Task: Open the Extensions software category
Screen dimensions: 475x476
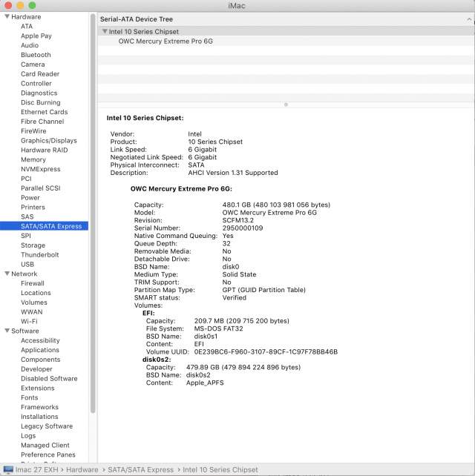Action: click(x=37, y=388)
